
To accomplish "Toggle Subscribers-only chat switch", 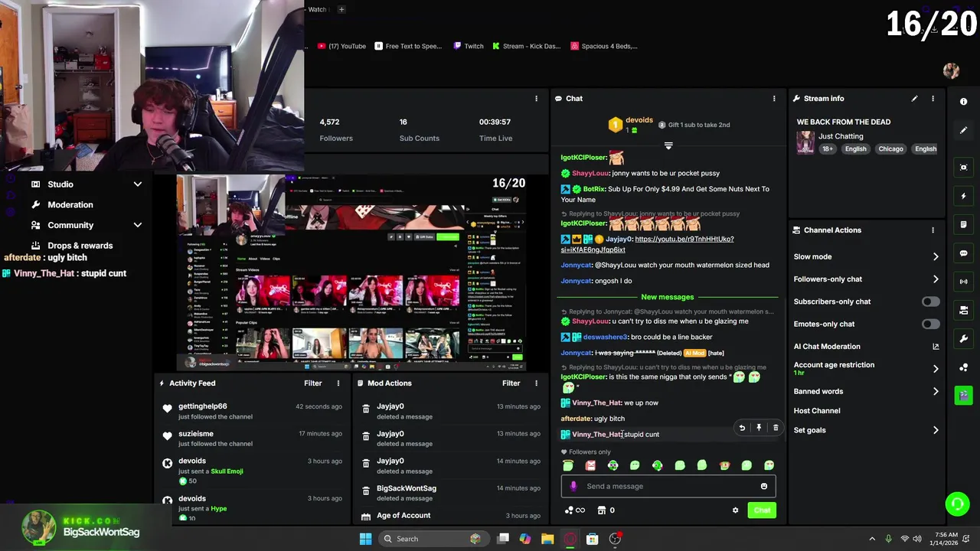I will tap(930, 302).
